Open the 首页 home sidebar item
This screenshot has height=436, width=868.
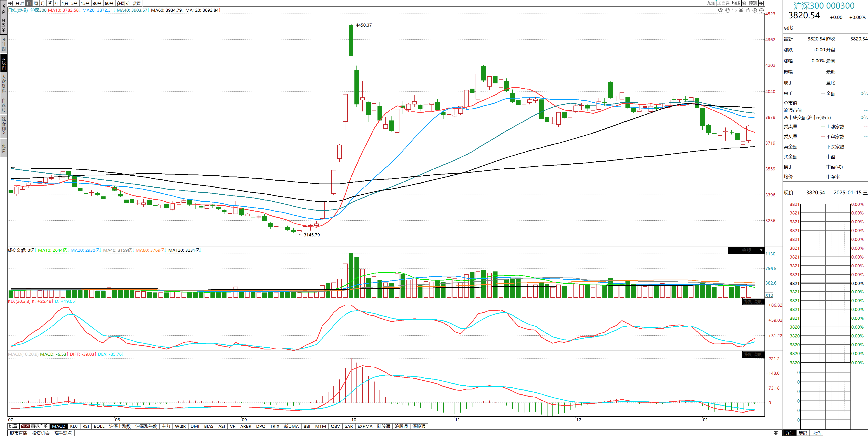[4, 9]
